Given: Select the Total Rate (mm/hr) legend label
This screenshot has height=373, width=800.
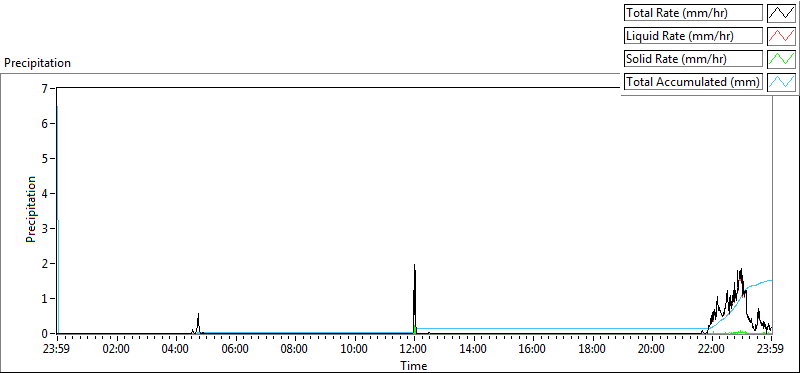Looking at the screenshot, I should [x=693, y=13].
